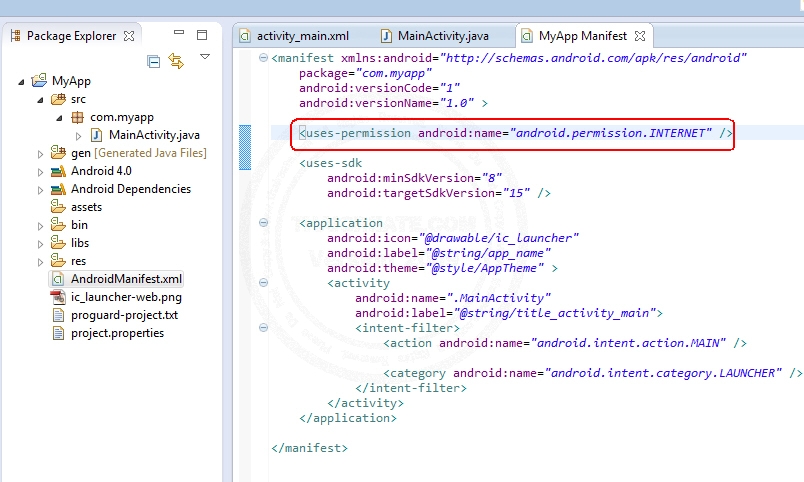Open the Package Explorer view menu triangle
Image resolution: width=804 pixels, height=482 pixels.
click(x=205, y=57)
